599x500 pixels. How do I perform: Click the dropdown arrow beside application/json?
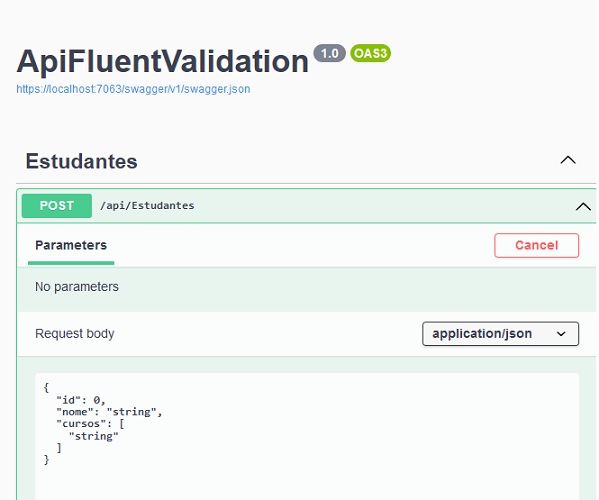click(561, 334)
